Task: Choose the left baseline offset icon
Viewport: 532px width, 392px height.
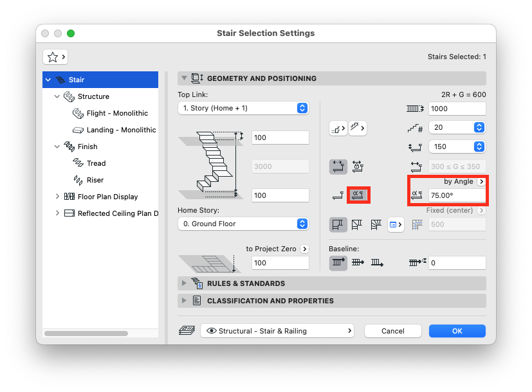Action: pos(338,263)
